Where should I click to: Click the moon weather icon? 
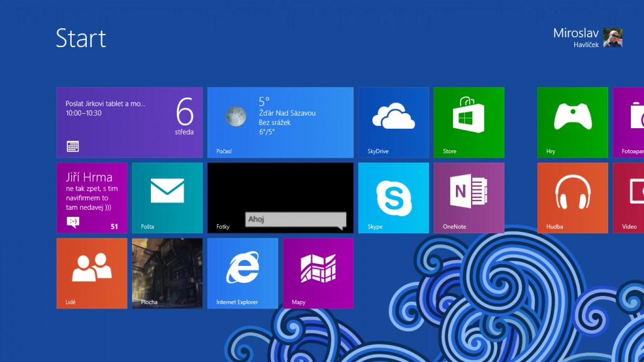[x=236, y=116]
